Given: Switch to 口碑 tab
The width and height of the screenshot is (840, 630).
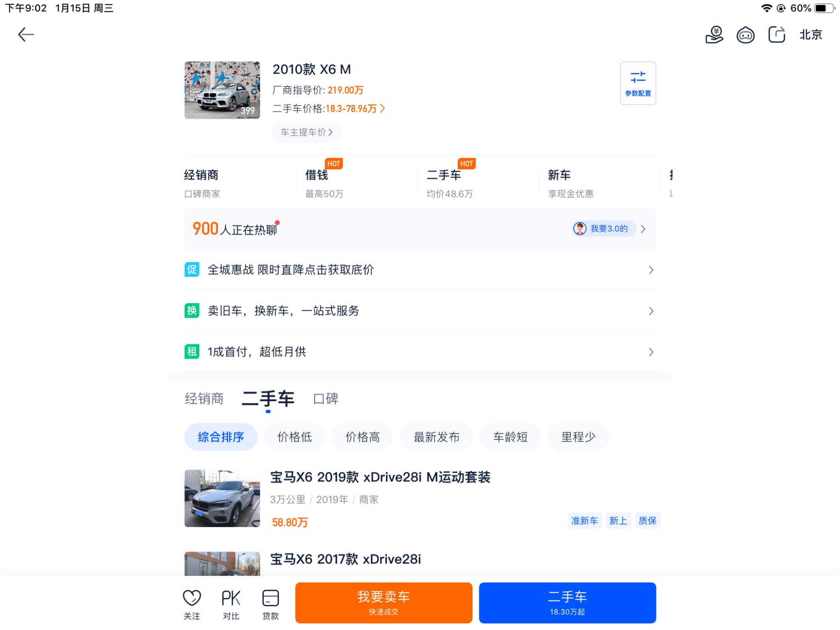Looking at the screenshot, I should point(325,399).
